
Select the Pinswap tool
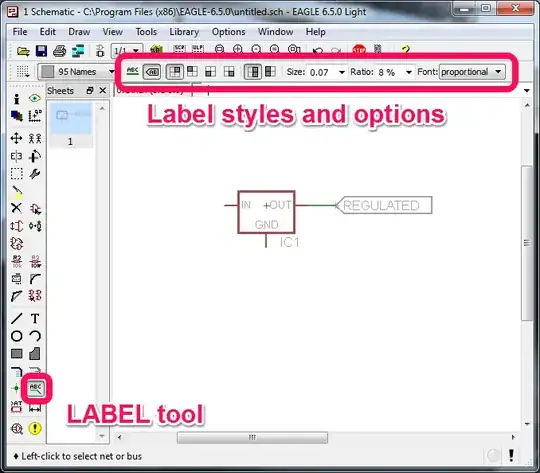point(17,226)
